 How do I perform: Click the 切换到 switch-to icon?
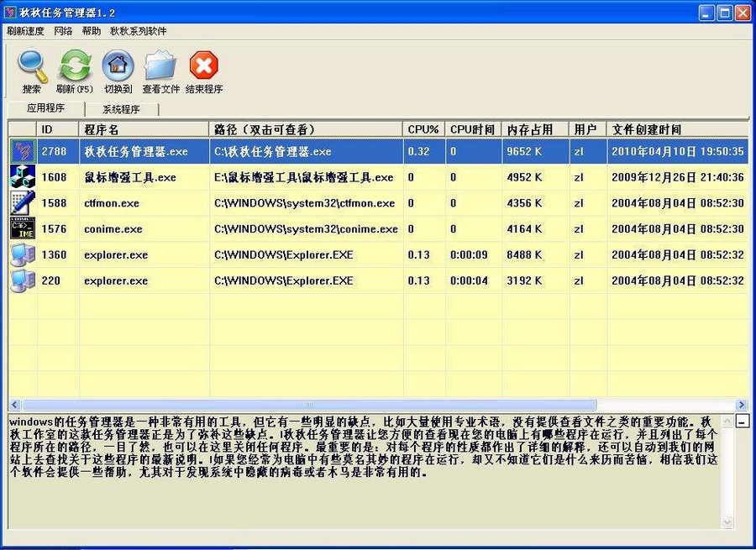point(118,65)
